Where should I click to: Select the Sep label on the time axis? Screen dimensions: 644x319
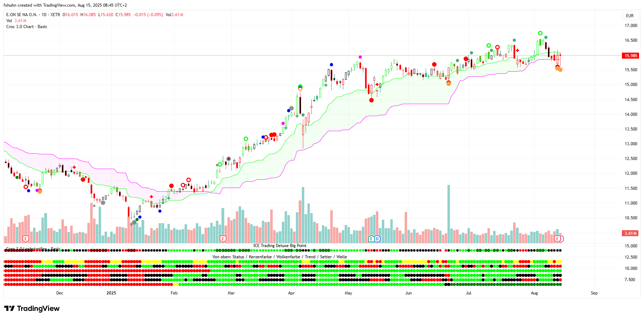594,293
